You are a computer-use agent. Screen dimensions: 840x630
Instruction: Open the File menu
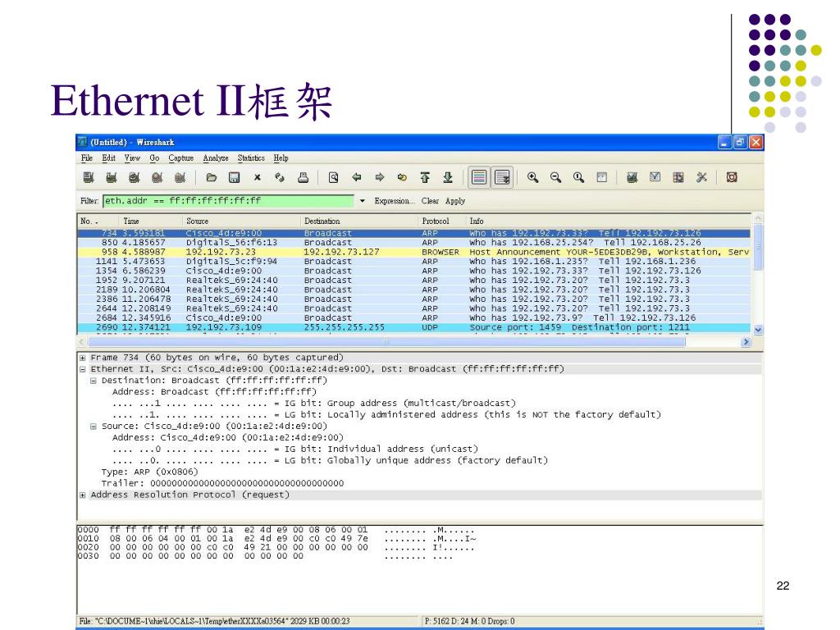click(x=87, y=158)
